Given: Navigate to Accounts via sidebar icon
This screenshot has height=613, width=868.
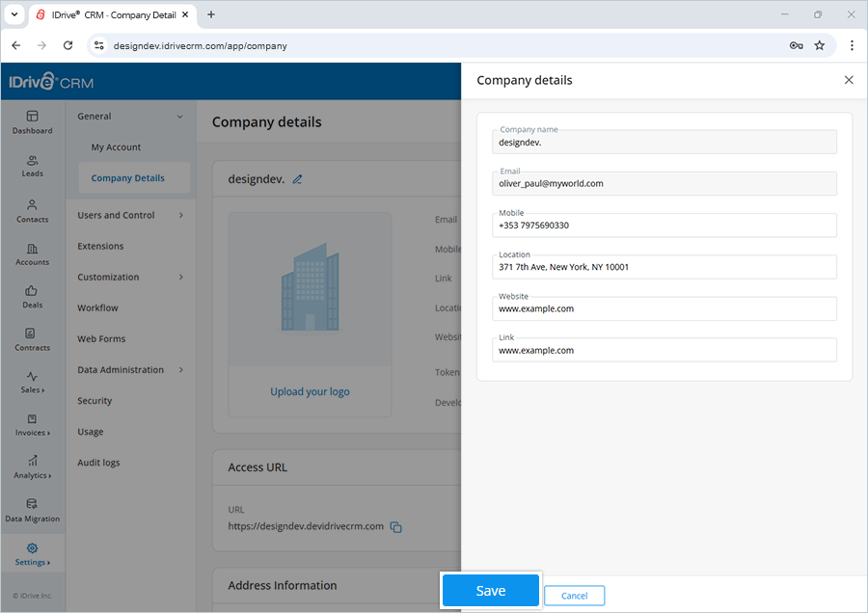Looking at the screenshot, I should point(32,253).
